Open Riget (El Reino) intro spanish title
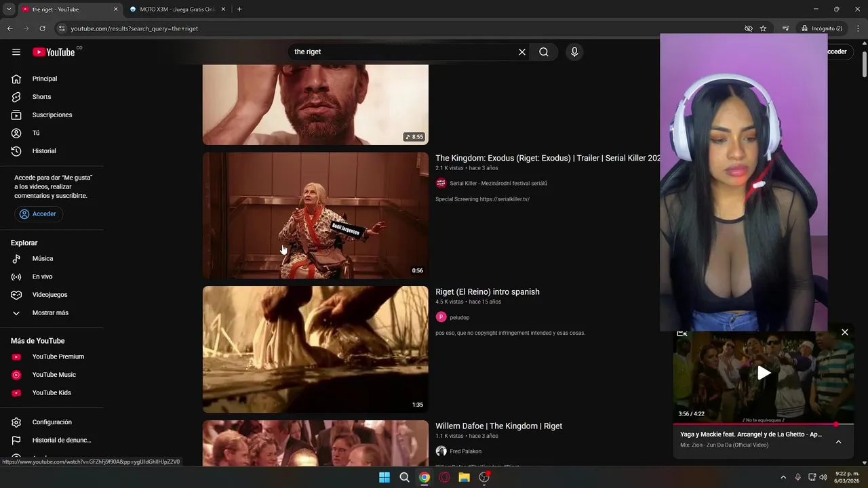The image size is (868, 488). (x=488, y=292)
